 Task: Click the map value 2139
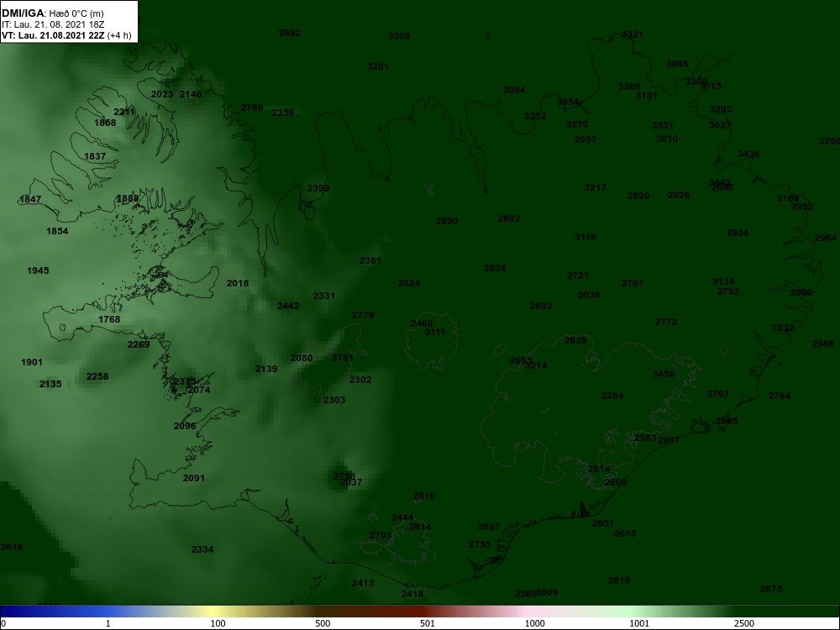(x=266, y=369)
